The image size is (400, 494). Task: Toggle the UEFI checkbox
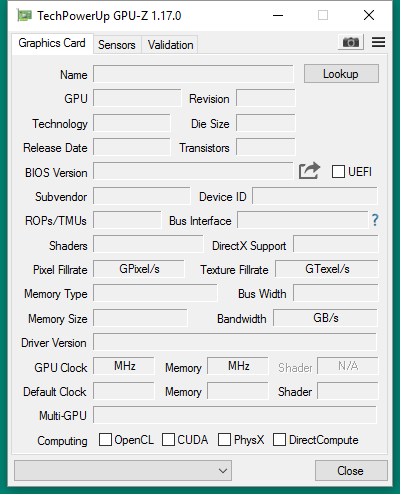338,172
